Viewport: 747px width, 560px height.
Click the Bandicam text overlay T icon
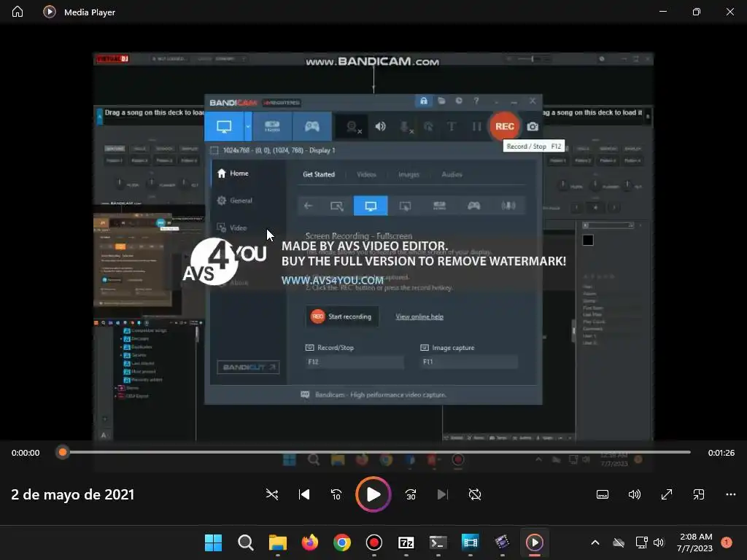451,126
